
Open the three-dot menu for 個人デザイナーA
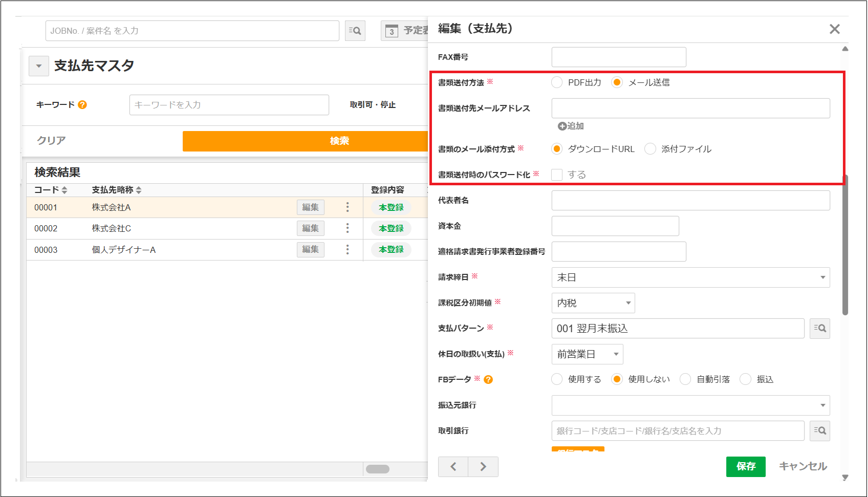click(348, 250)
